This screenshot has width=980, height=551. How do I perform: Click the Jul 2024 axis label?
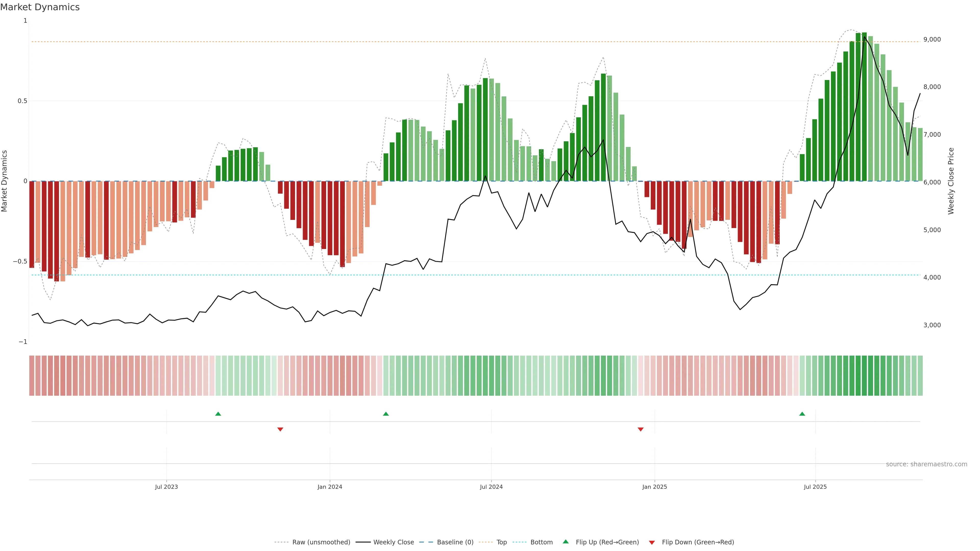tap(491, 487)
